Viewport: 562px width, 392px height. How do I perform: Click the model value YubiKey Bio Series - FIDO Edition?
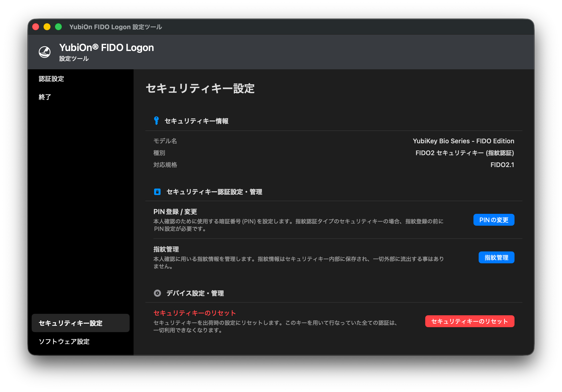464,141
